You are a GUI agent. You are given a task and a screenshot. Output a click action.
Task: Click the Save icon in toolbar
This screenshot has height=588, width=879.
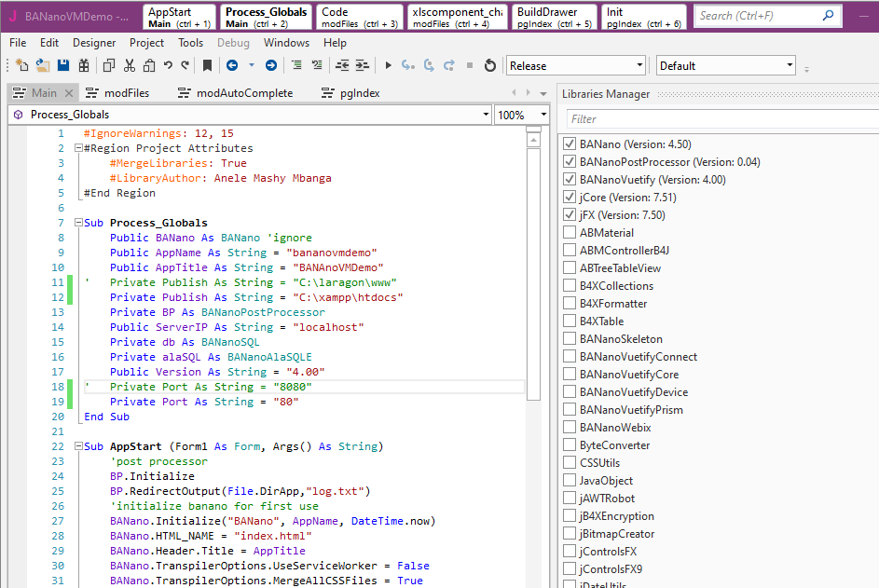click(63, 65)
